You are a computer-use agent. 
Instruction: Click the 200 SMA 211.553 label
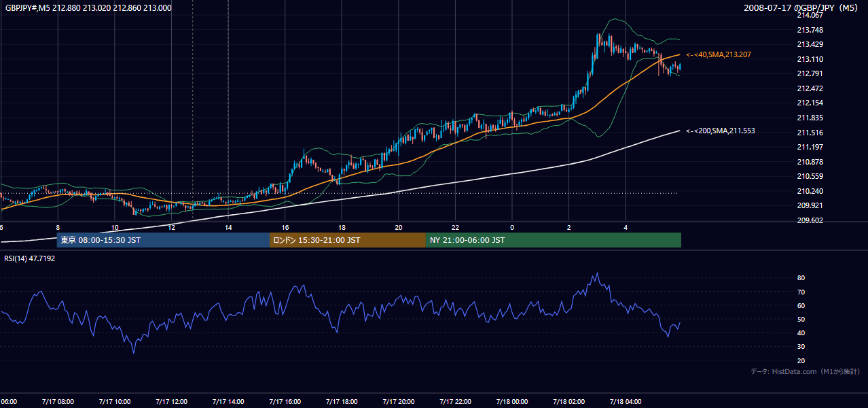[x=721, y=131]
